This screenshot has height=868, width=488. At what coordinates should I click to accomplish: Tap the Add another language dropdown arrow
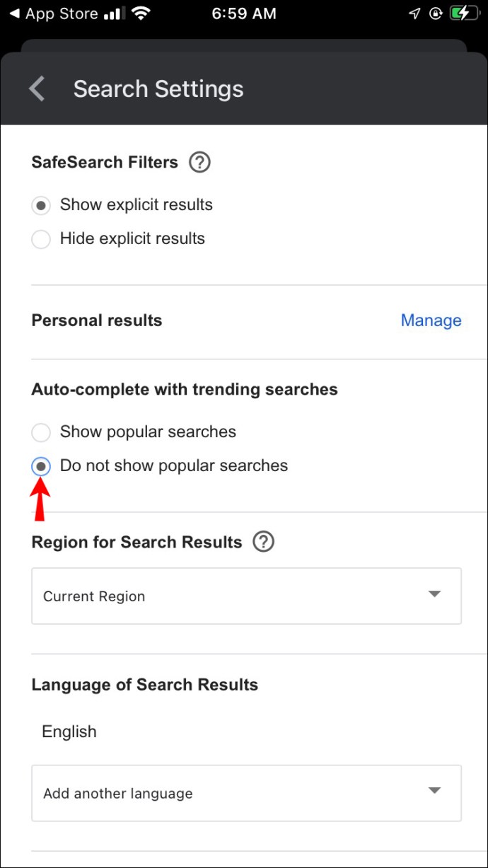(x=435, y=790)
